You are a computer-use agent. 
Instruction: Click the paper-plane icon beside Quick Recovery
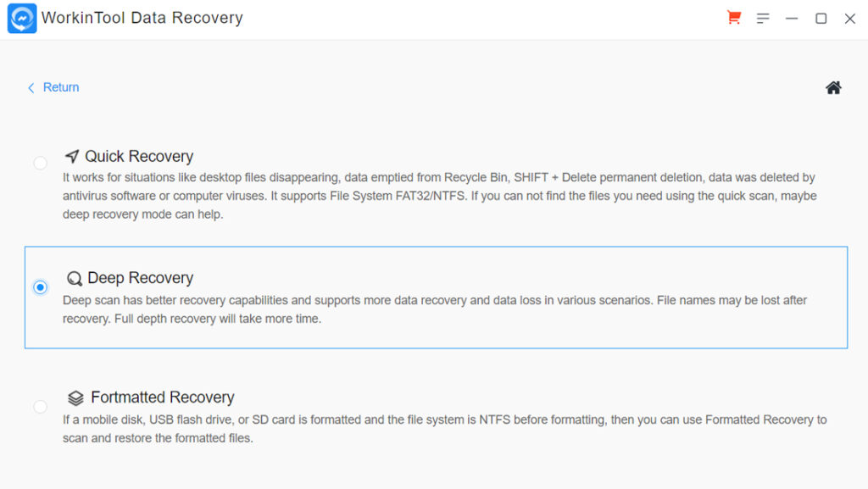click(x=72, y=156)
